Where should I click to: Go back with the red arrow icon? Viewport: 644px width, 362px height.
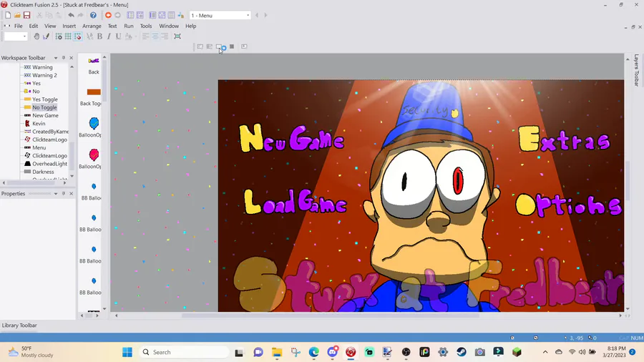click(x=108, y=15)
